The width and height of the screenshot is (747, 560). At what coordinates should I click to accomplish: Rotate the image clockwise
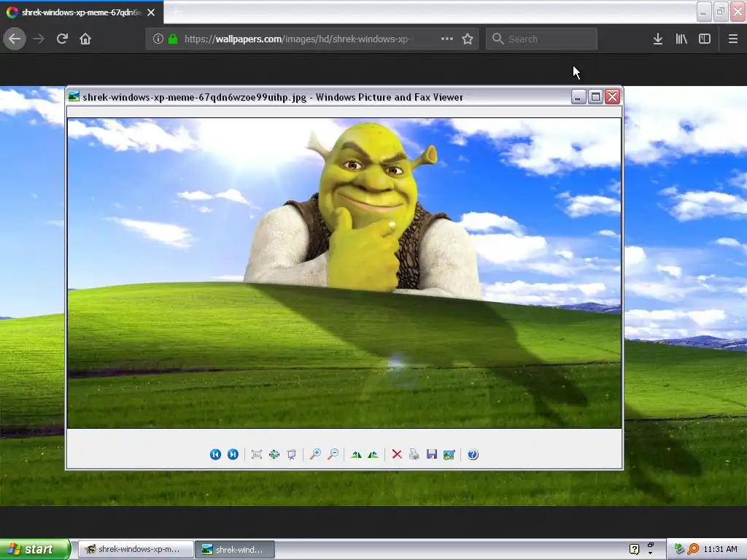(x=356, y=454)
